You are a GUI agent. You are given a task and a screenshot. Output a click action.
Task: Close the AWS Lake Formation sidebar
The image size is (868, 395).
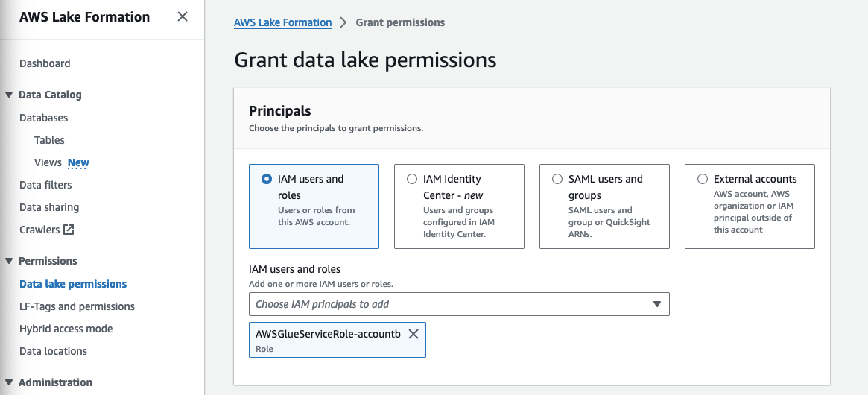pyautogui.click(x=183, y=16)
